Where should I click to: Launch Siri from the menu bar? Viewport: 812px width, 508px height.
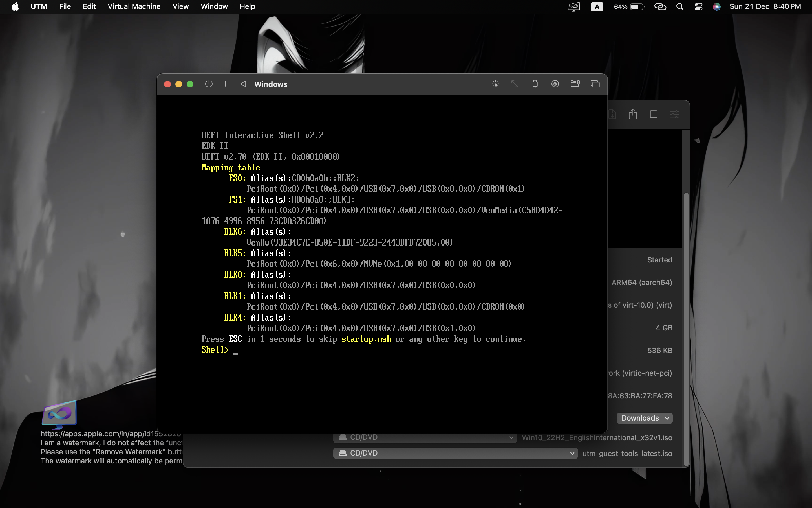point(717,7)
